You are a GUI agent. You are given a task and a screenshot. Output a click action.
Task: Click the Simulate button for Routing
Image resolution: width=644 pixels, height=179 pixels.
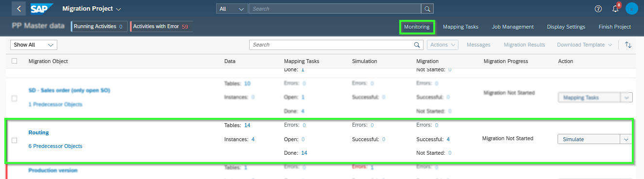tap(589, 139)
